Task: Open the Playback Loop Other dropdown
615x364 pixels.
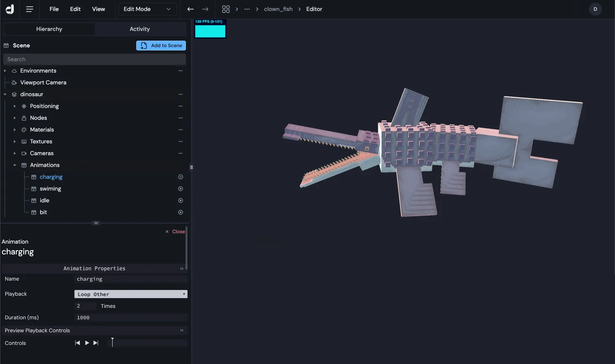Action: (131, 294)
